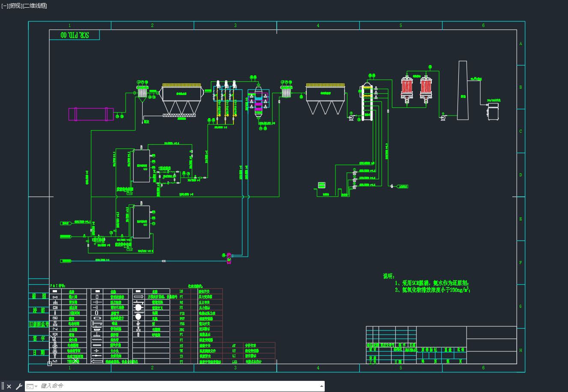Select the LIS code in instrument legend
This screenshot has width=568, height=392.
click(234, 362)
